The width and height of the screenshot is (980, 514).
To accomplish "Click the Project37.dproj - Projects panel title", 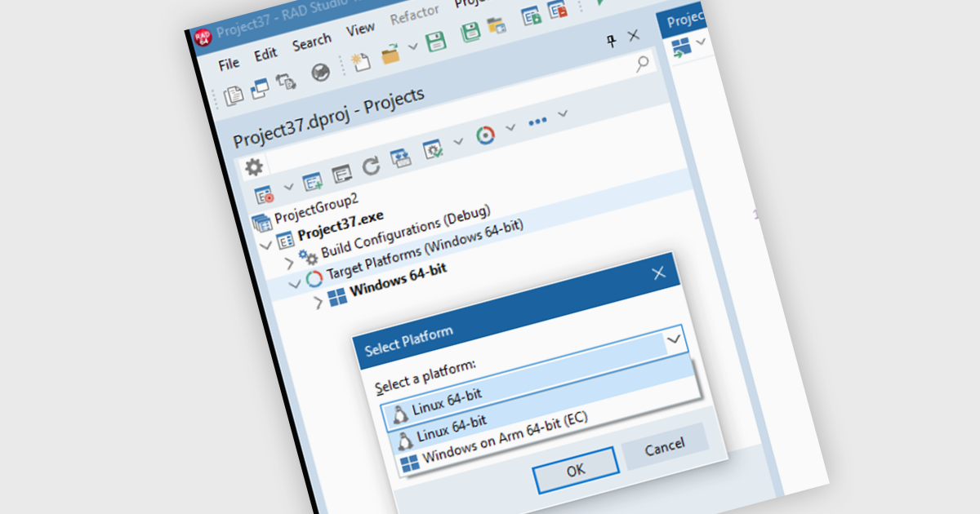I will pos(328,117).
